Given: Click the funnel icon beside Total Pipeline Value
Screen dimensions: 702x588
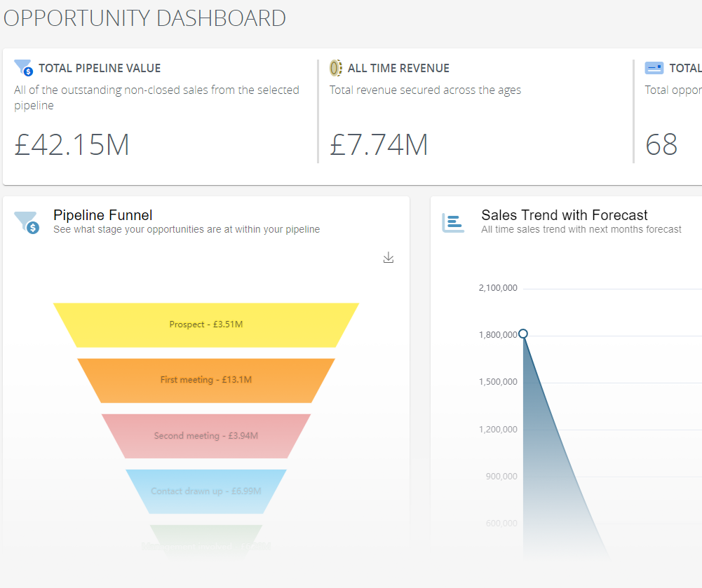Looking at the screenshot, I should [x=23, y=68].
